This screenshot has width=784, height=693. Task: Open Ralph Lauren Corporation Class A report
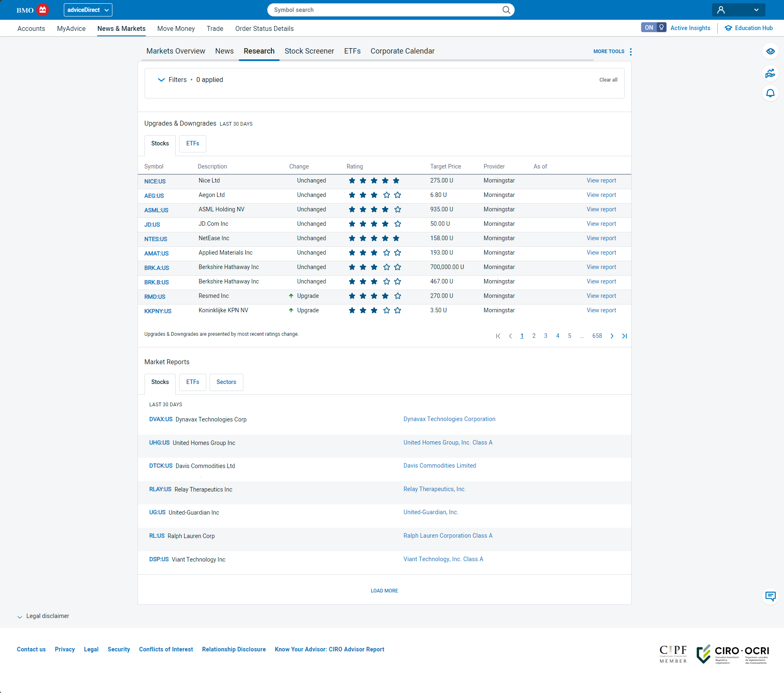click(x=448, y=536)
